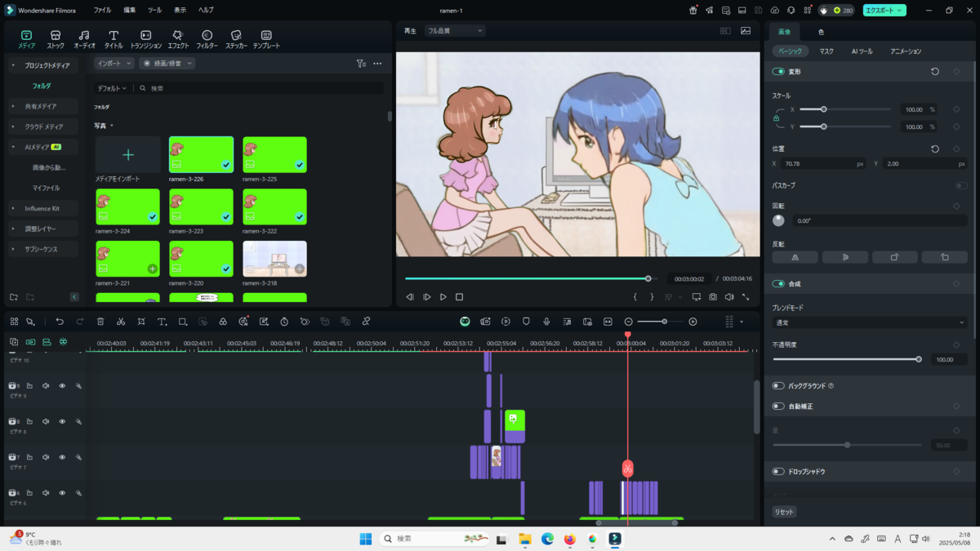This screenshot has height=551, width=980.
Task: Stop preview playback with square button
Action: click(459, 297)
